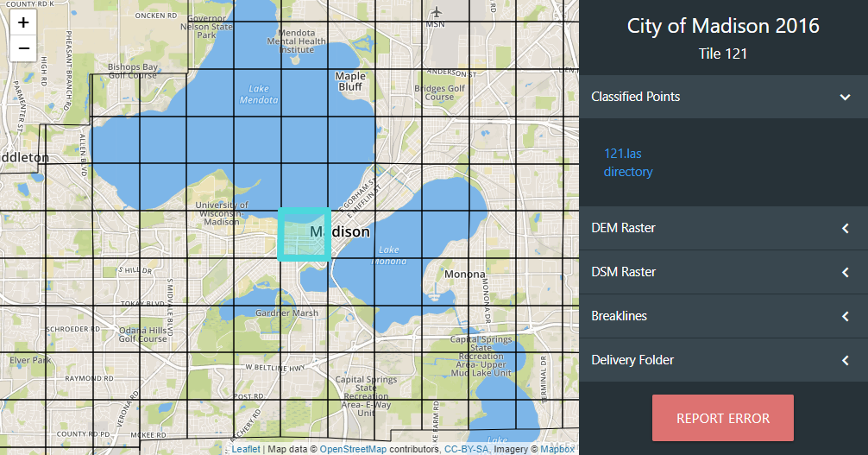Expand the DEM Raster section chevron
868x455 pixels.
[845, 228]
